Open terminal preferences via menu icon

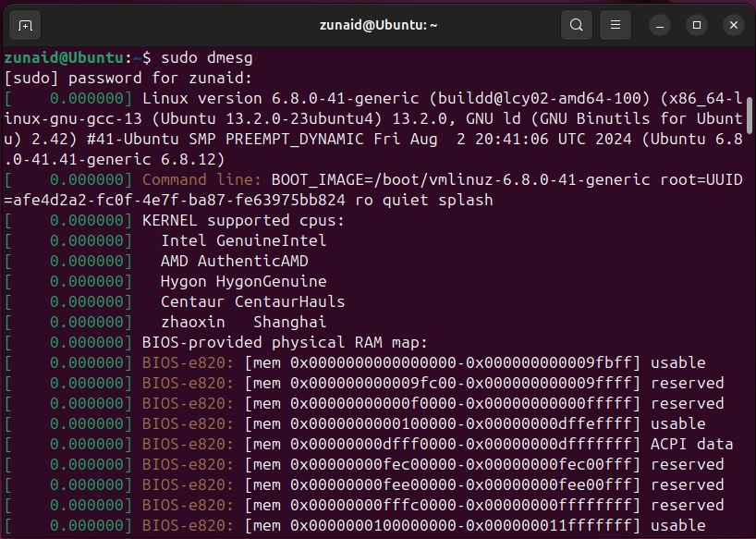615,25
